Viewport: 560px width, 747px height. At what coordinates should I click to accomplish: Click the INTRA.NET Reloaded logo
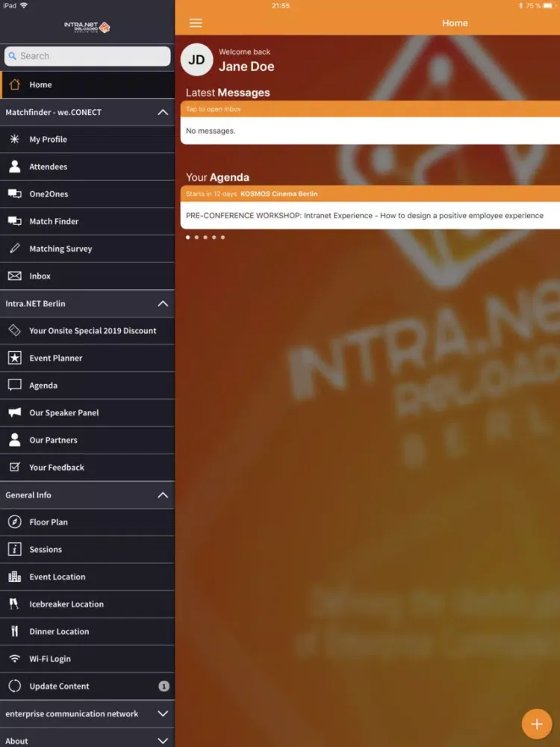point(87,27)
